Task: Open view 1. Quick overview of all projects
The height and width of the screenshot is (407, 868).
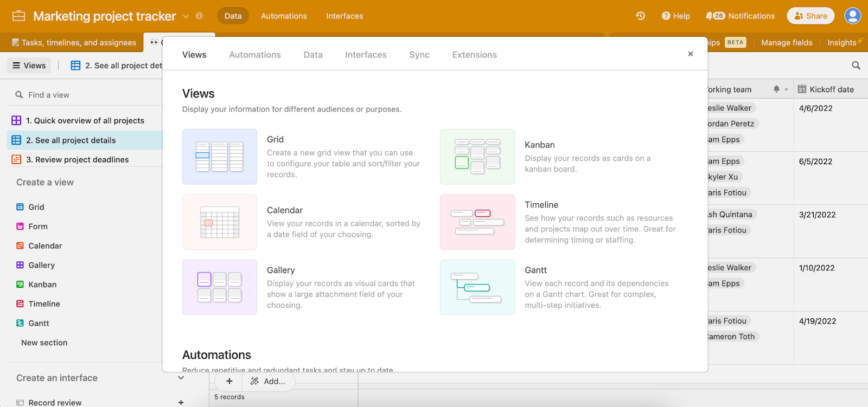Action: click(x=85, y=120)
